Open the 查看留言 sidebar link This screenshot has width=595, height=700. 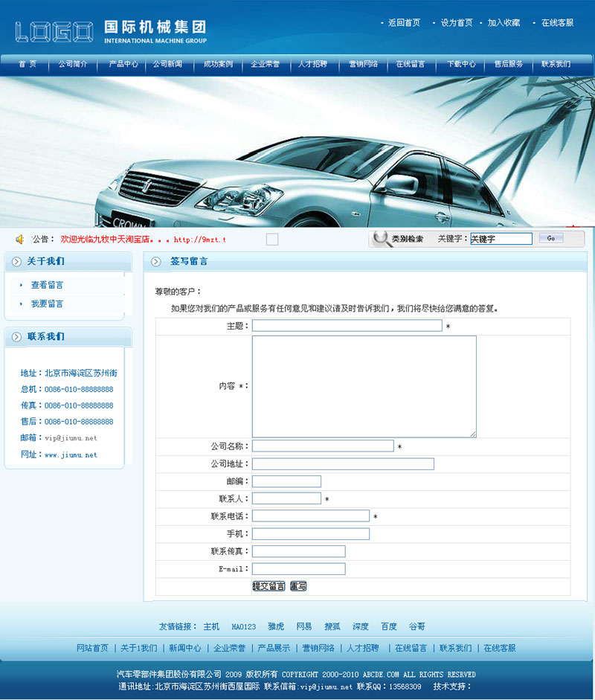click(47, 285)
